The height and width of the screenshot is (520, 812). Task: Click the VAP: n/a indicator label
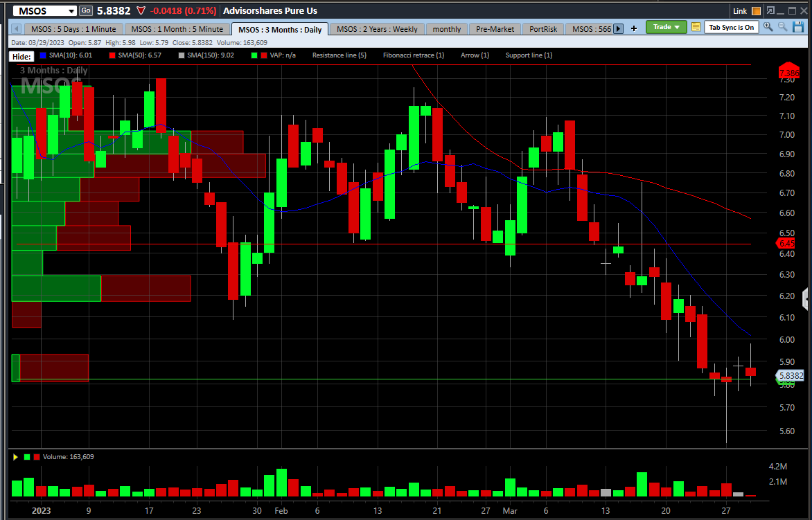point(283,55)
